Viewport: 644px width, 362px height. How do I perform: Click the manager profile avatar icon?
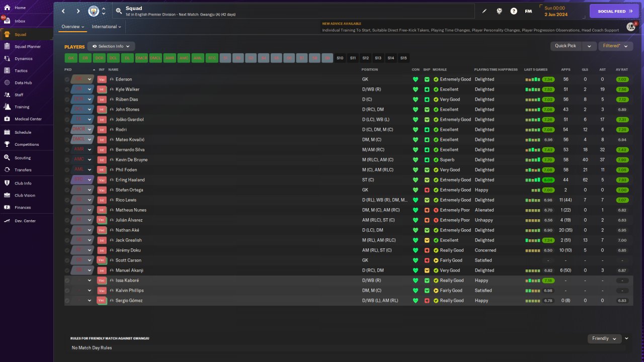[631, 26]
